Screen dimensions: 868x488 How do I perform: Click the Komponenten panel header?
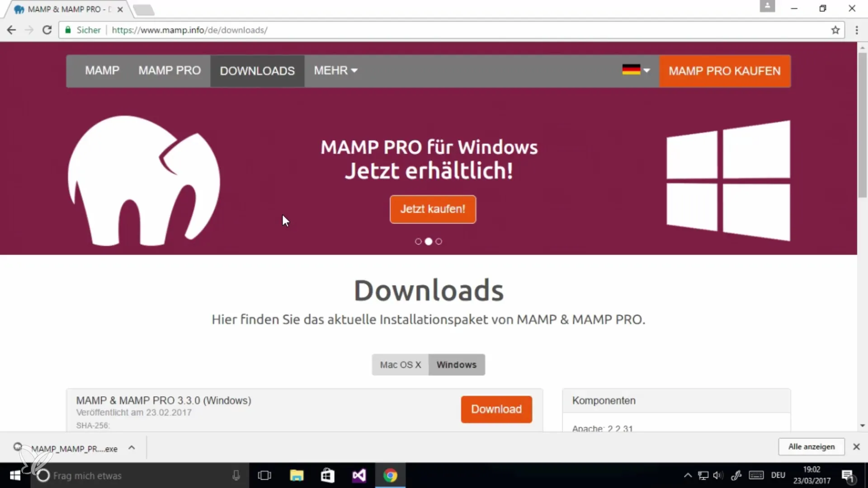[676, 401]
